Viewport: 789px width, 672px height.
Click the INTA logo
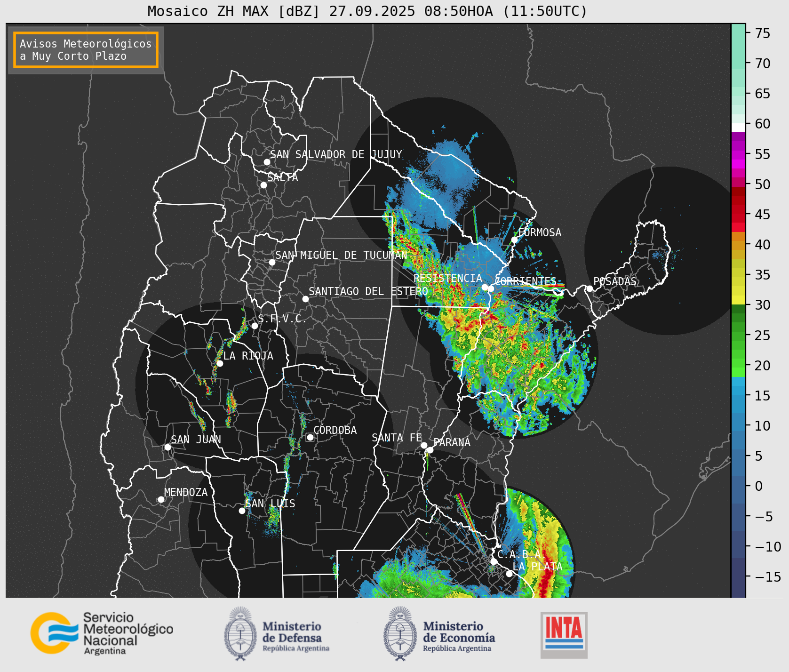(564, 635)
